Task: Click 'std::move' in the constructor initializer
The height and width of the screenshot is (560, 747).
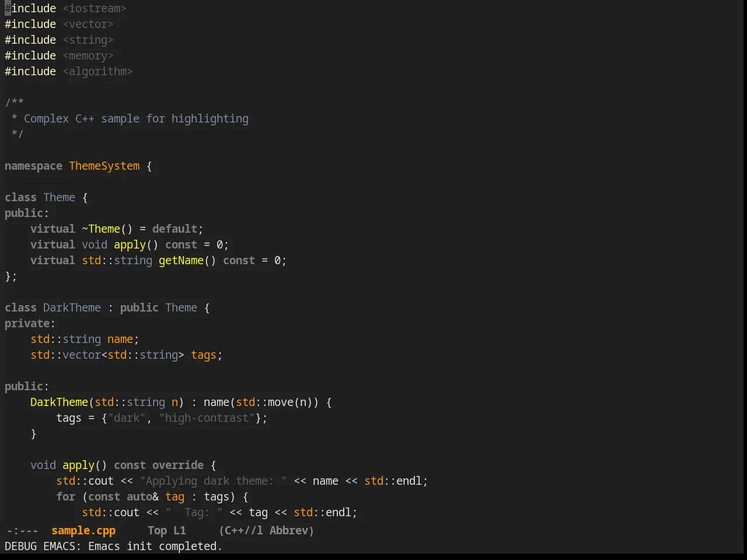Action: 264,402
